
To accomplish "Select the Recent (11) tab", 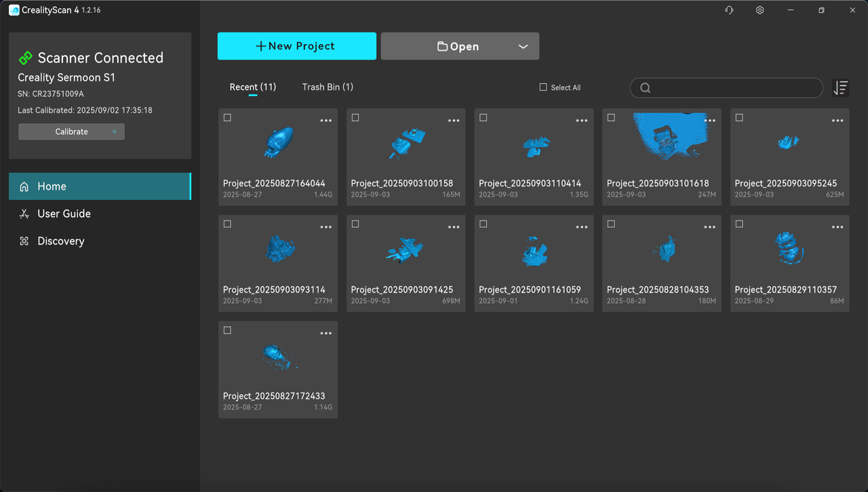I will click(x=252, y=87).
